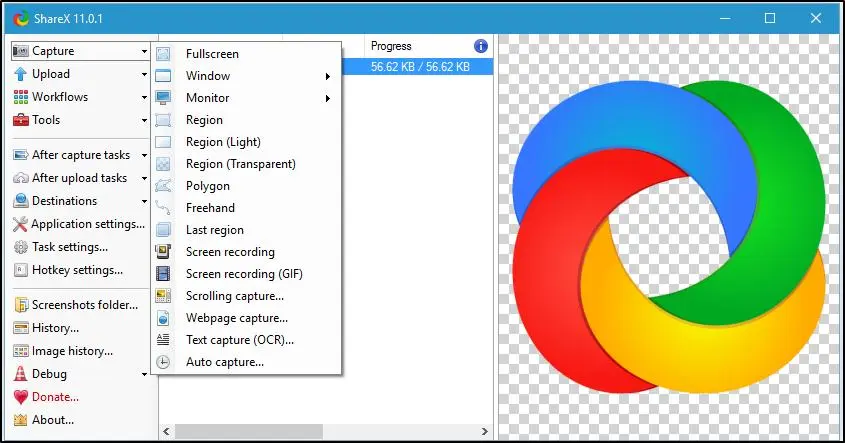Image resolution: width=845 pixels, height=443 pixels.
Task: Click the Screenshots folder icon
Action: 21,305
